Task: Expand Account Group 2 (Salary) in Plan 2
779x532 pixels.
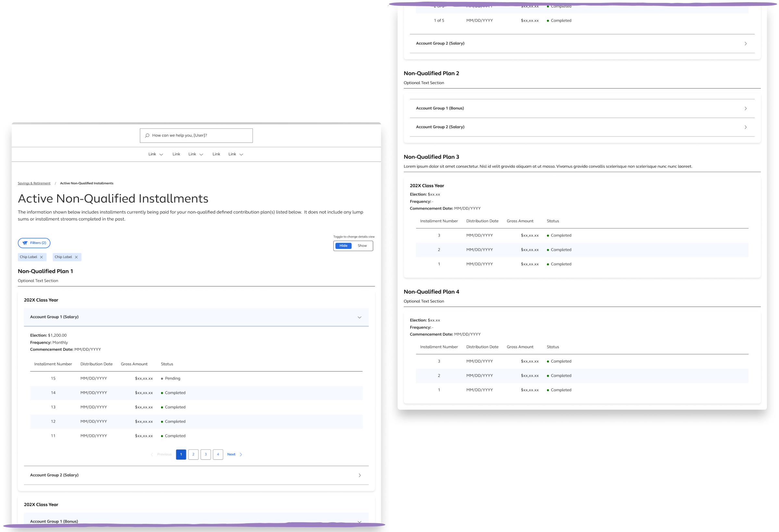Action: point(745,127)
